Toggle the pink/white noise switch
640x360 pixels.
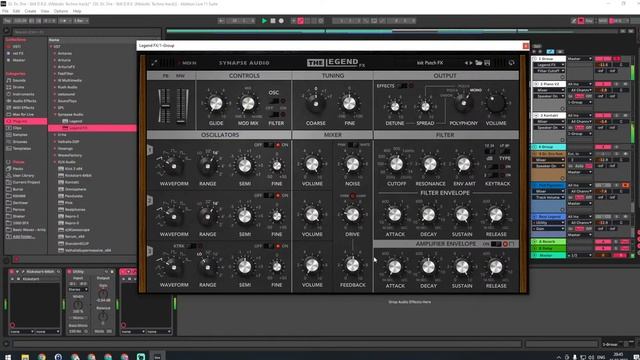pyautogui.click(x=353, y=145)
